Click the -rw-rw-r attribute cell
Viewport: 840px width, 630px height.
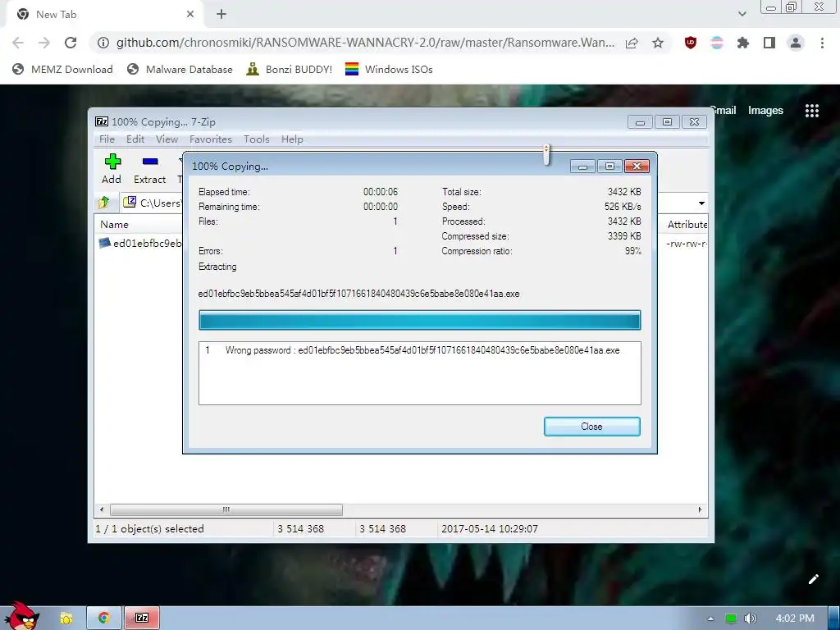pyautogui.click(x=687, y=244)
